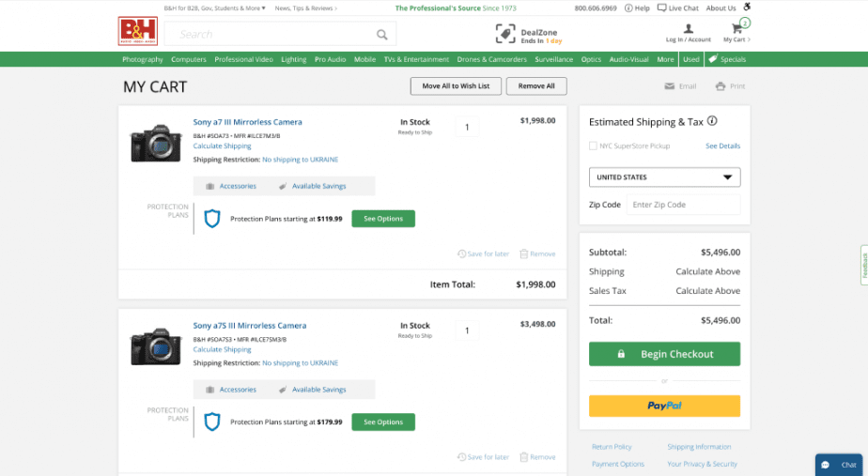
Task: Click See Details for SuperStore Pickup
Action: (x=722, y=146)
